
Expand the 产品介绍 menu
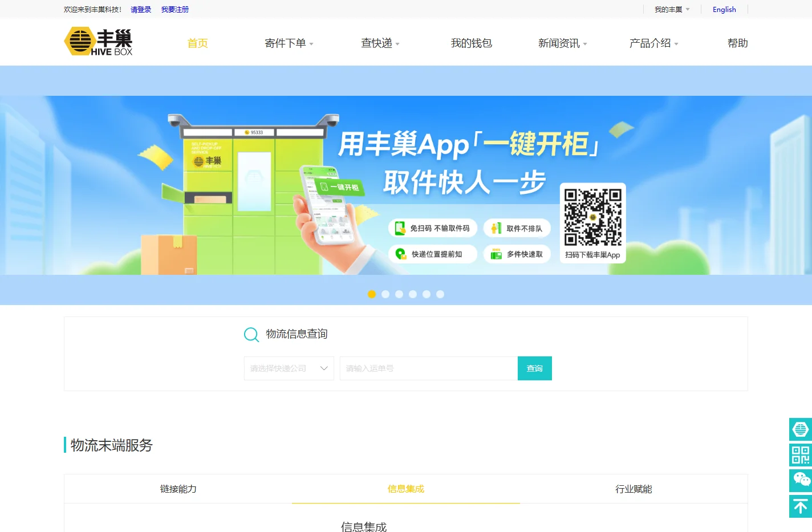coord(653,43)
